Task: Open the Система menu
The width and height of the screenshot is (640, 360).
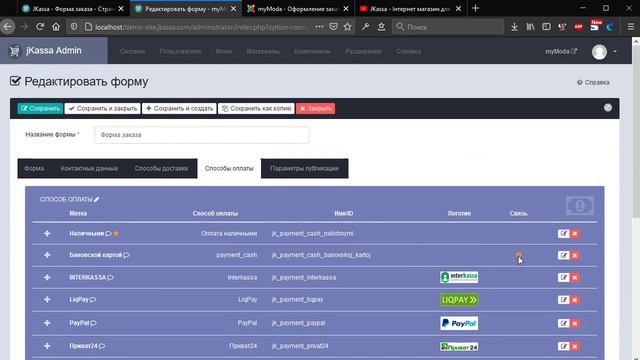Action: (132, 51)
